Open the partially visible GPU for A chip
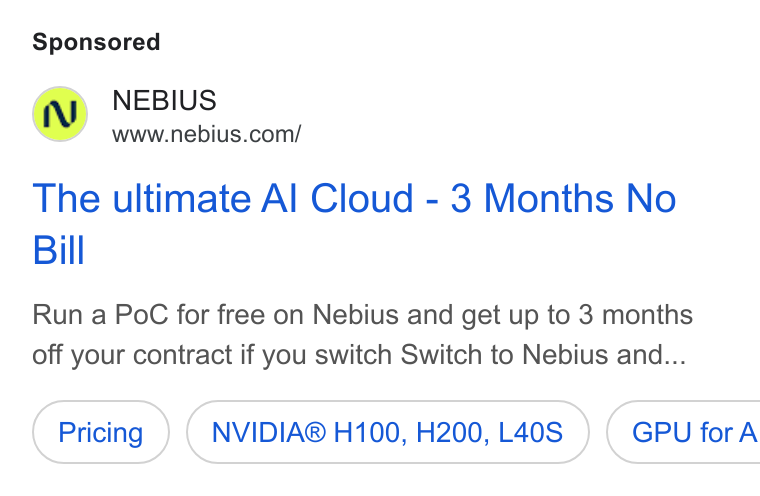This screenshot has width=760, height=496. coord(683,432)
